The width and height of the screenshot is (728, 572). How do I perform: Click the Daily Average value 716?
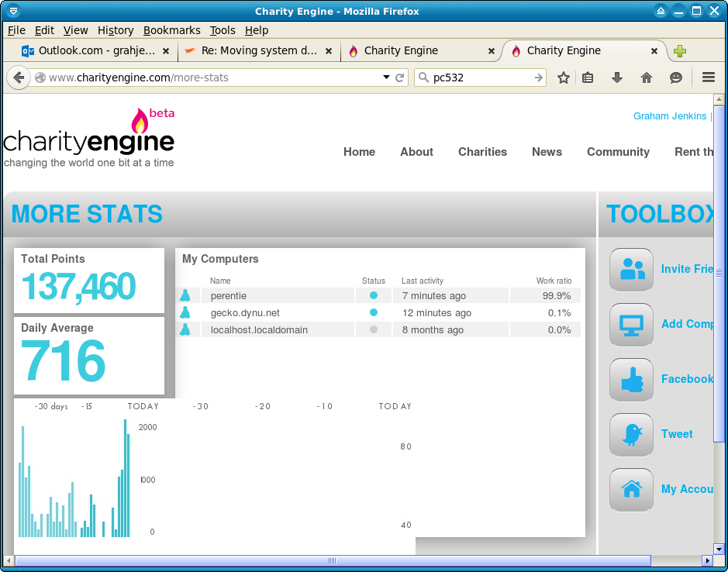63,360
